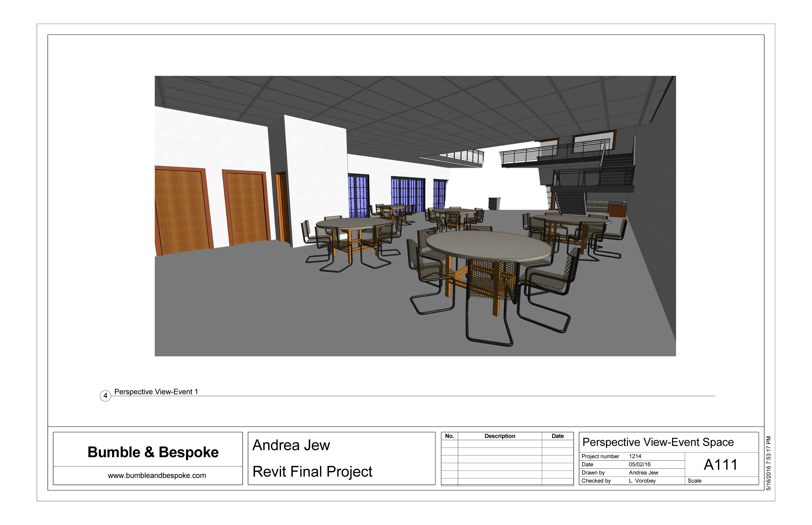Select the Andrea Jew author text

tap(291, 445)
